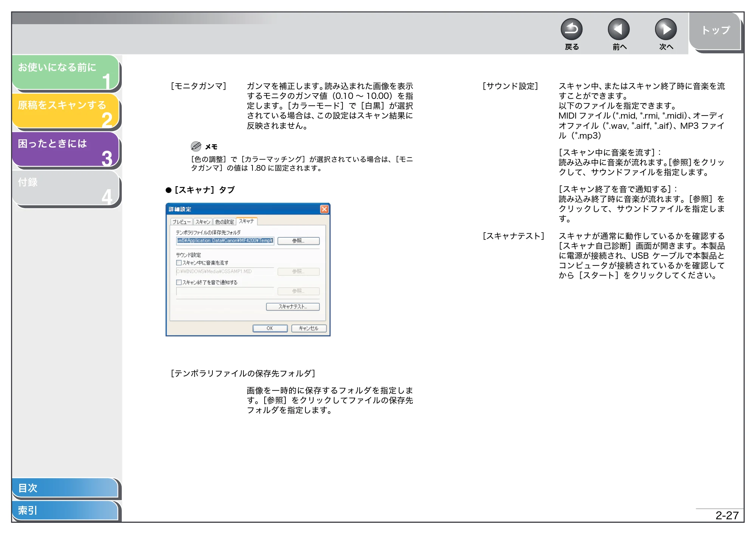The height and width of the screenshot is (534, 756).
Task: Click the メモ pencil note icon
Action: coord(196,147)
